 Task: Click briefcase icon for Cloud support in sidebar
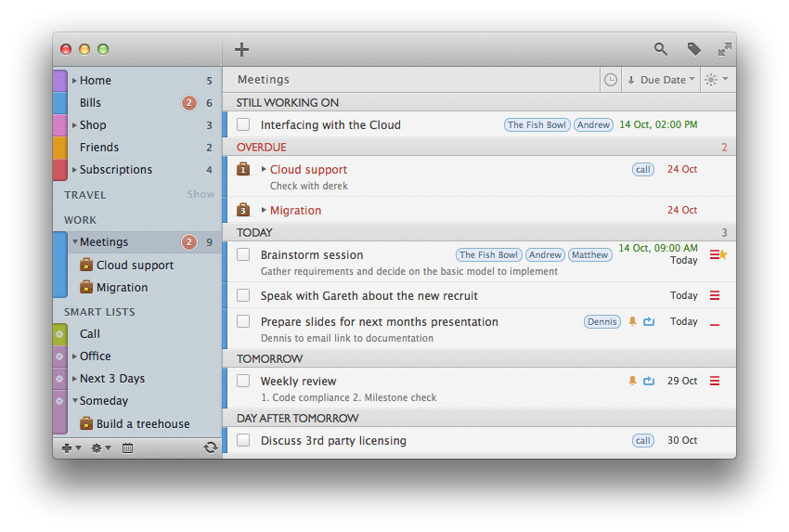(x=86, y=265)
